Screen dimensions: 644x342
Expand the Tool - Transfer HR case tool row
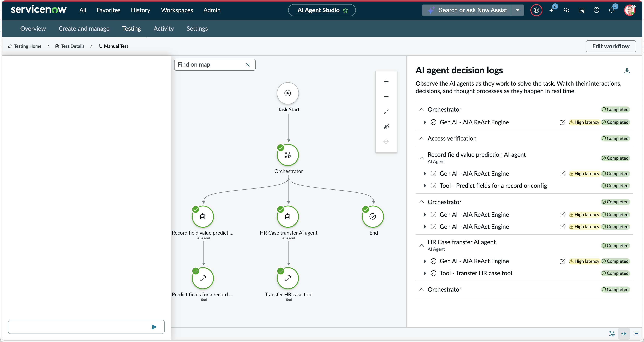point(425,274)
